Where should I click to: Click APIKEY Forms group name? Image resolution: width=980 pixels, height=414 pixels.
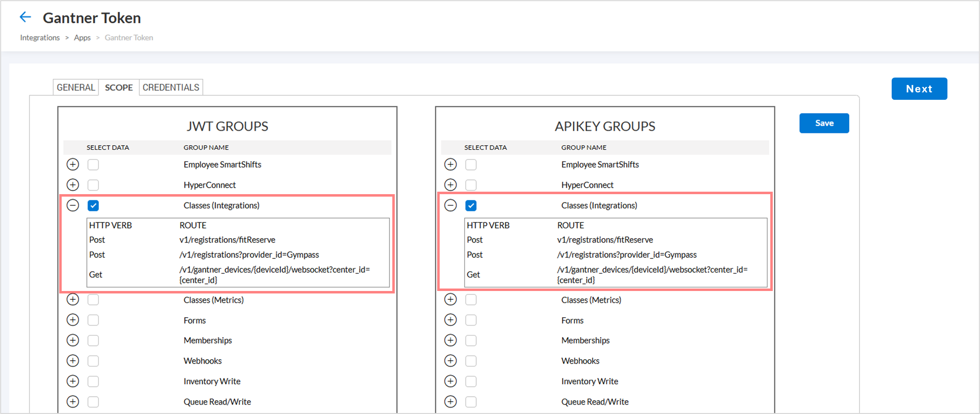[572, 320]
